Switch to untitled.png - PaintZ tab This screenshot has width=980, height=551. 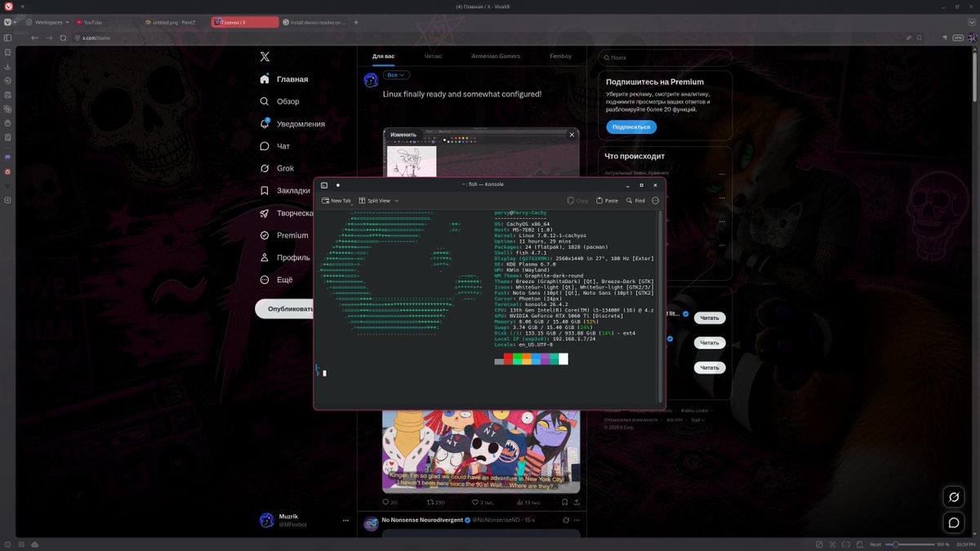[175, 22]
